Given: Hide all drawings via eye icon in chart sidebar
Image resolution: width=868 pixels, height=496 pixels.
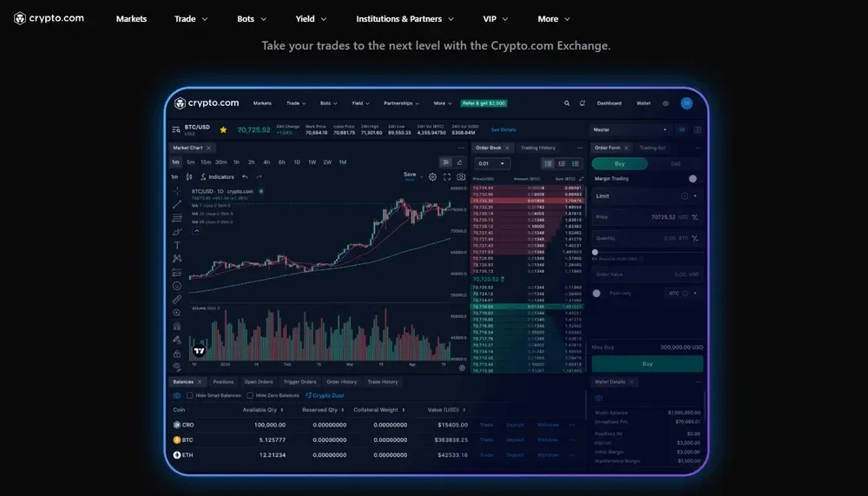Looking at the screenshot, I should [176, 367].
